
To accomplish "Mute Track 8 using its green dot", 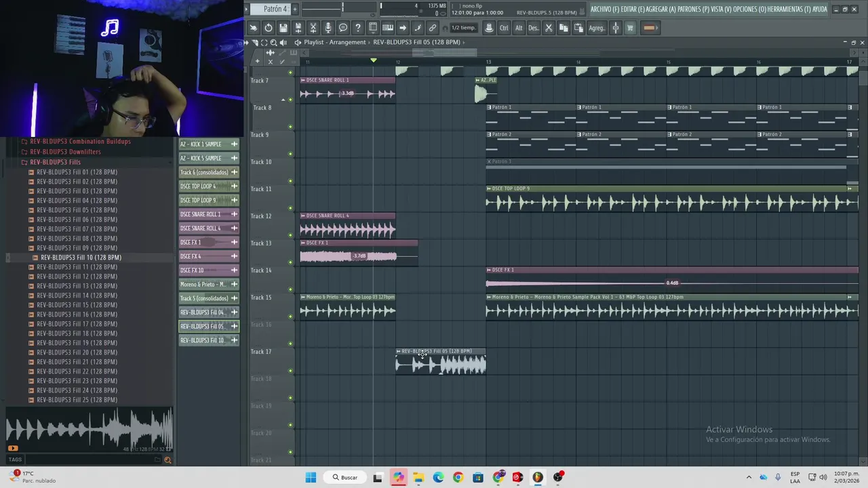I will tap(291, 127).
